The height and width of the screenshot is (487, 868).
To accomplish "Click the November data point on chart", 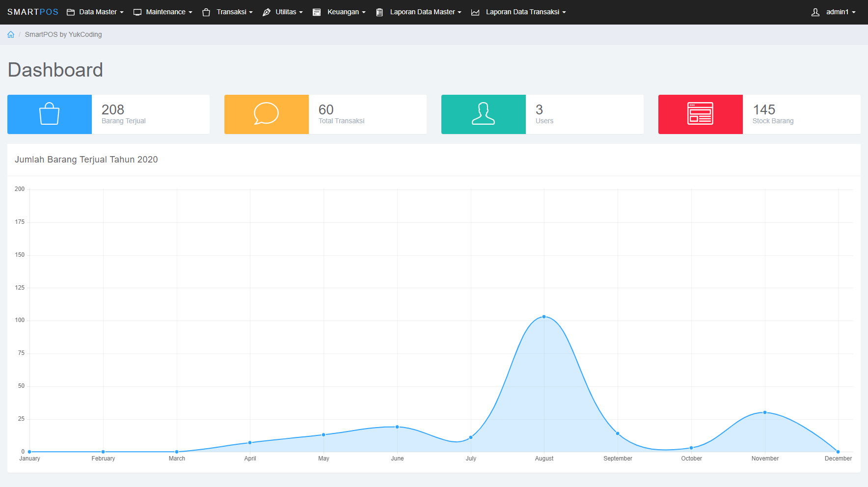I will tap(765, 412).
